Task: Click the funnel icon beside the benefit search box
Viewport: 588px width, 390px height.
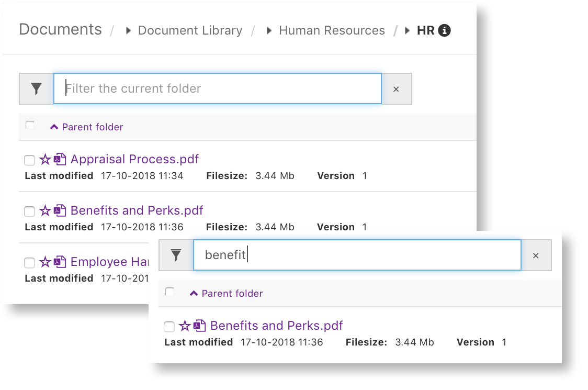Action: coord(176,255)
